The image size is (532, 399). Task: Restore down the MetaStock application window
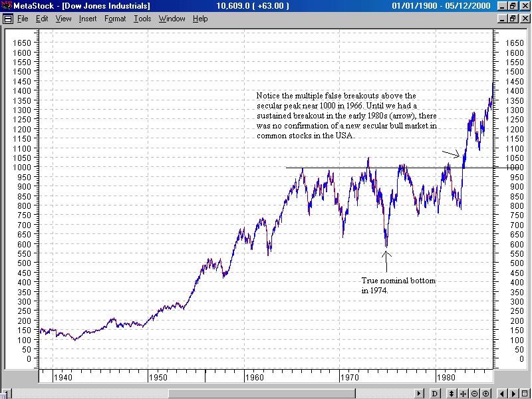point(513,6)
